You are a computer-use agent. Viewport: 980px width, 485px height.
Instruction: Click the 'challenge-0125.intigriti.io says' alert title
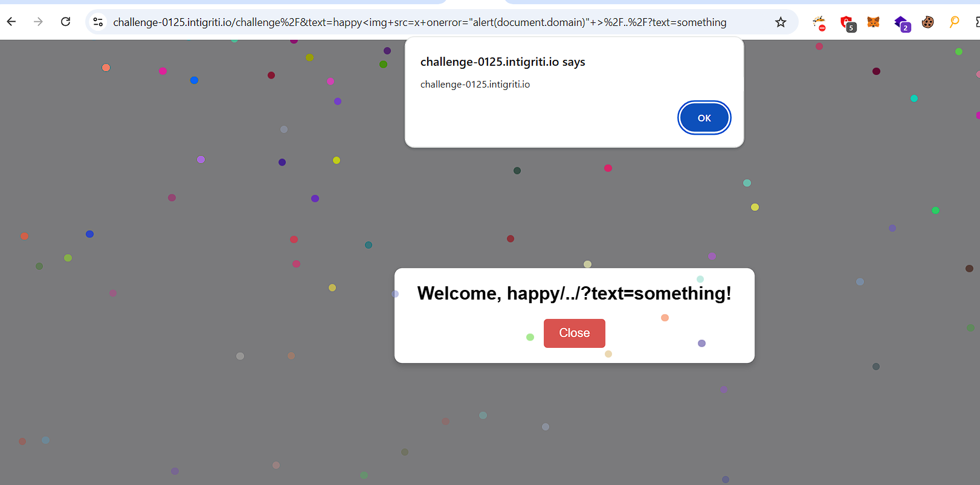tap(503, 62)
